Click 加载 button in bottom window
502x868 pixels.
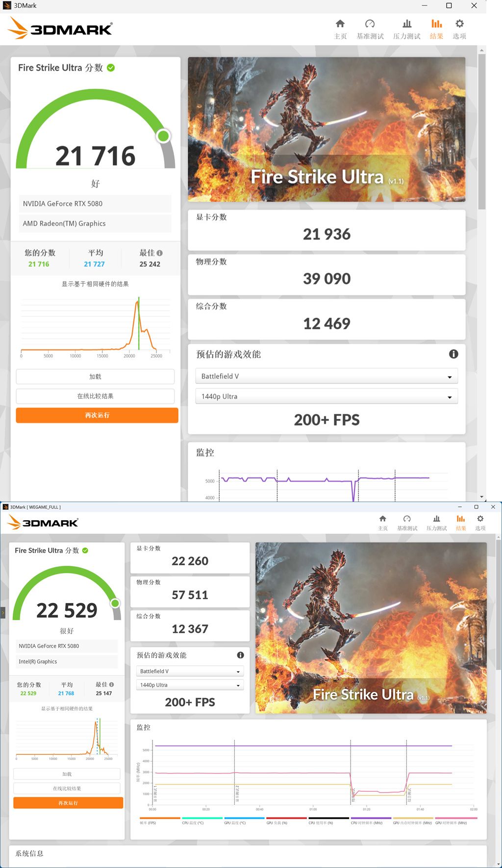click(x=67, y=774)
